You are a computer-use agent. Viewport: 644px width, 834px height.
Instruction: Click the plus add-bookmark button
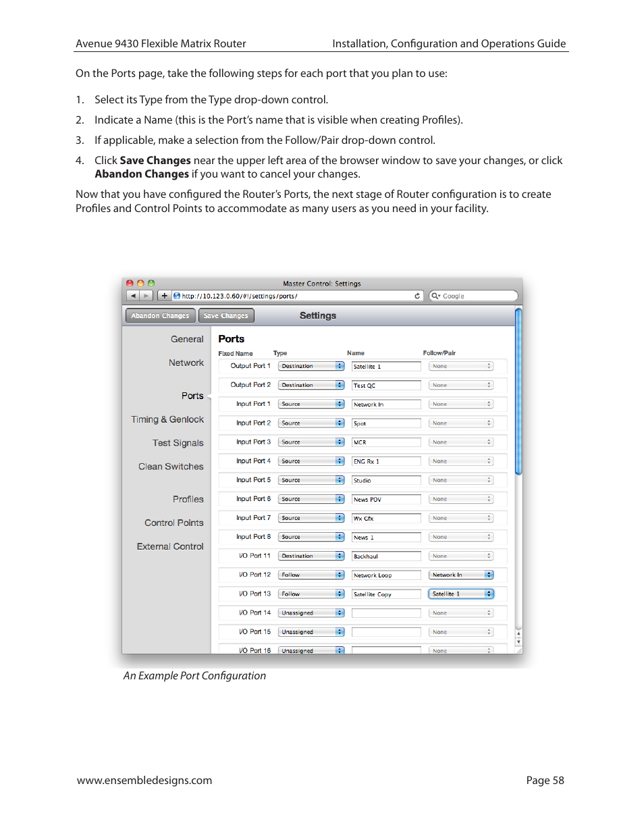(164, 296)
